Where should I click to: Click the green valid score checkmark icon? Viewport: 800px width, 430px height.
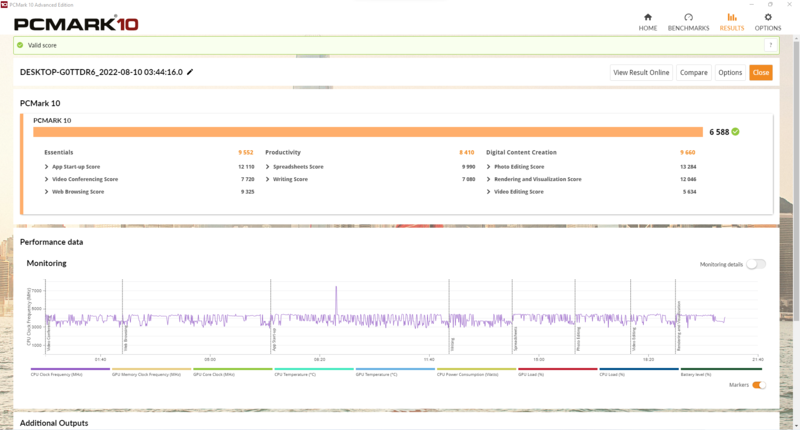coord(20,45)
